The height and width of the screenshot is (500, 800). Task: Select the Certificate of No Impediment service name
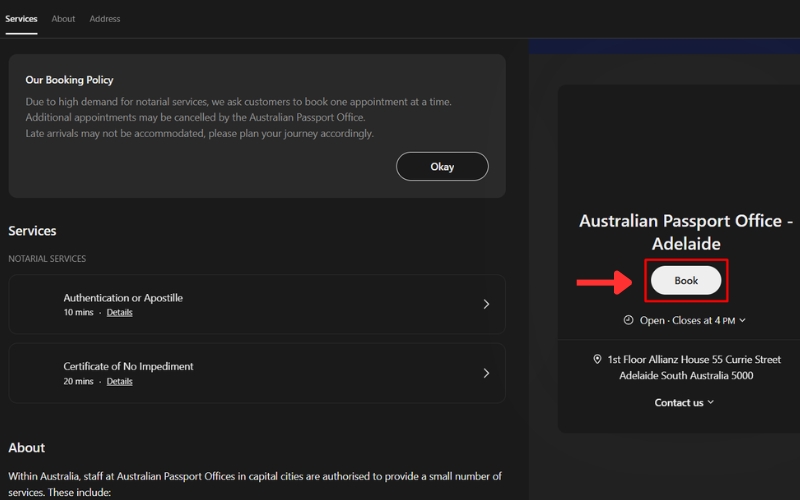tap(128, 366)
